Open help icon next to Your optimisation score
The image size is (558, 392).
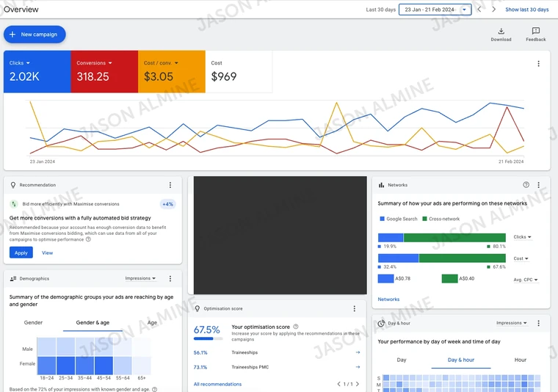coord(296,327)
